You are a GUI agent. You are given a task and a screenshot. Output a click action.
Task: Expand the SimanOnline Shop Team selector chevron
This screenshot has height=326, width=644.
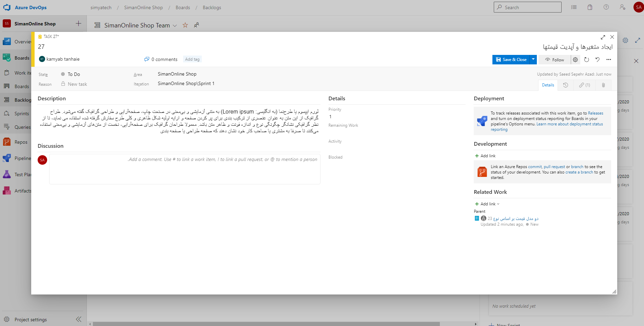pos(175,25)
